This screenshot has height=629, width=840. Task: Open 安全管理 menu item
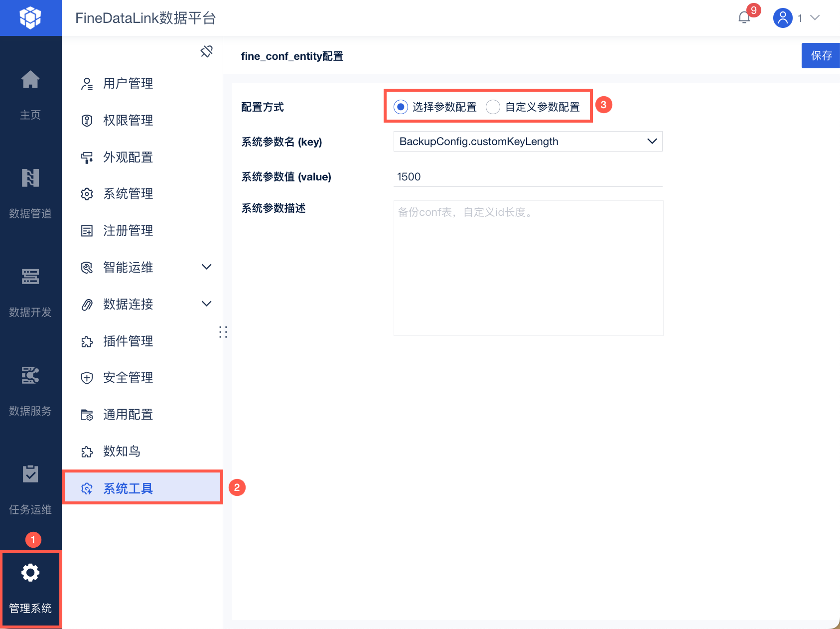coord(142,378)
